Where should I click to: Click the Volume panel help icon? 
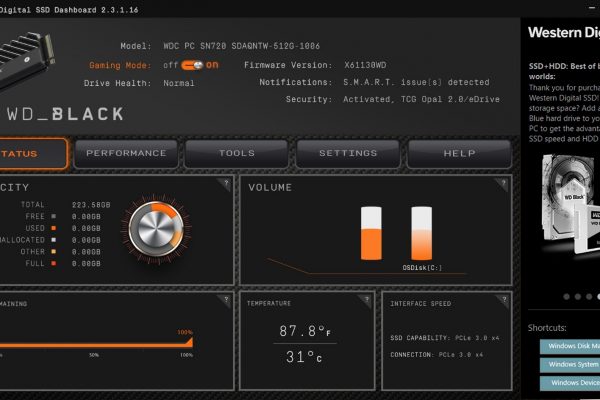(x=504, y=183)
